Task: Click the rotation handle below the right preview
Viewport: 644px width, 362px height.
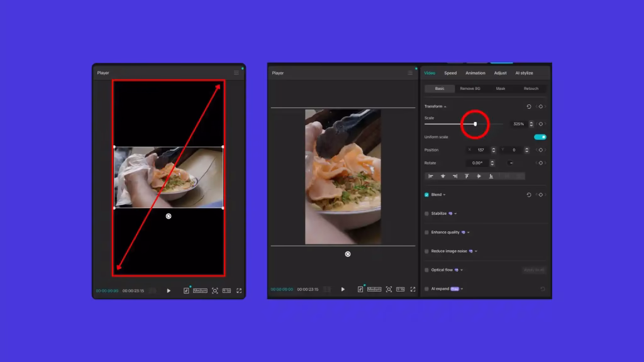Action: [348, 254]
